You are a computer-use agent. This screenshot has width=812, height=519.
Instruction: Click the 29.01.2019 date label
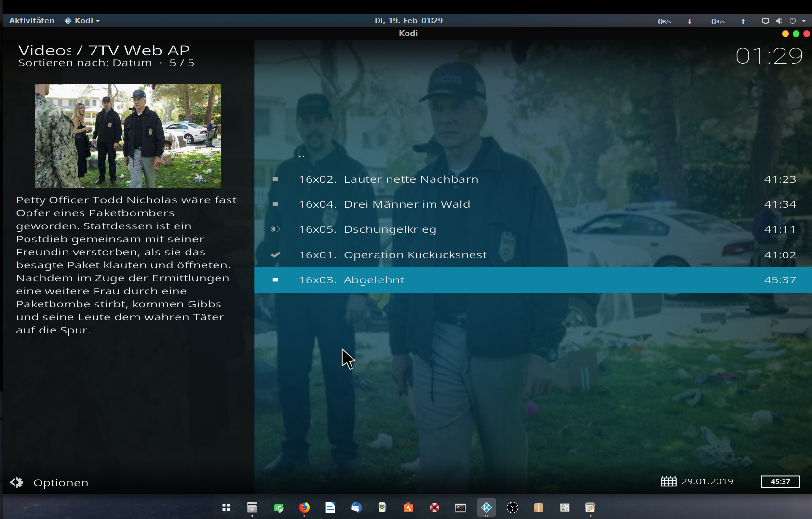pyautogui.click(x=707, y=481)
